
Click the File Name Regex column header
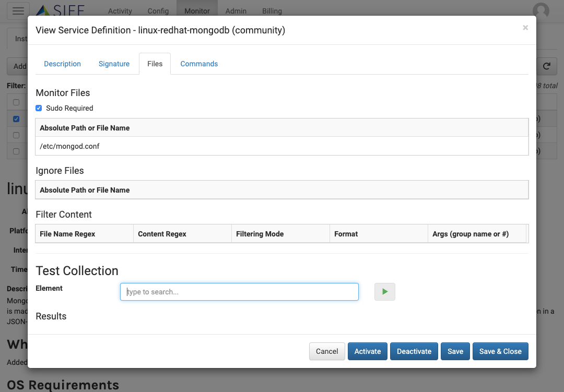[85, 234]
